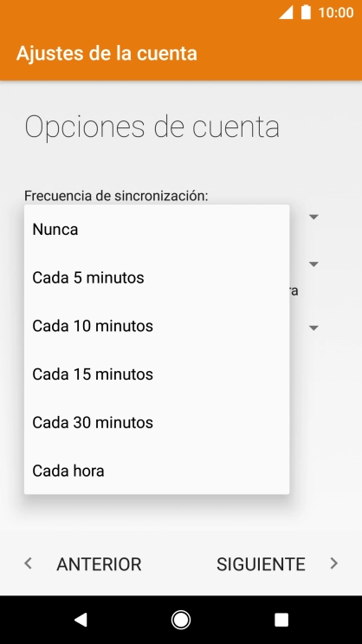The image size is (362, 644).
Task: Expand the first dropdown arrow under Frecuencia
Action: point(314,217)
